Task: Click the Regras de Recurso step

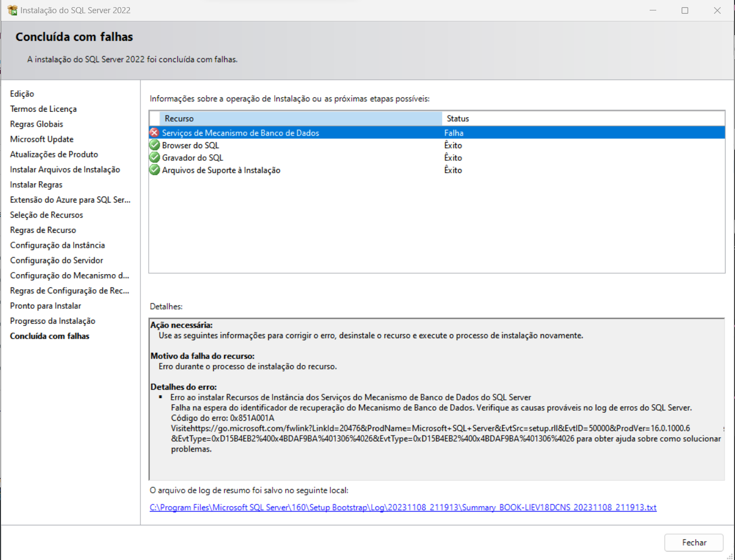Action: coord(43,230)
